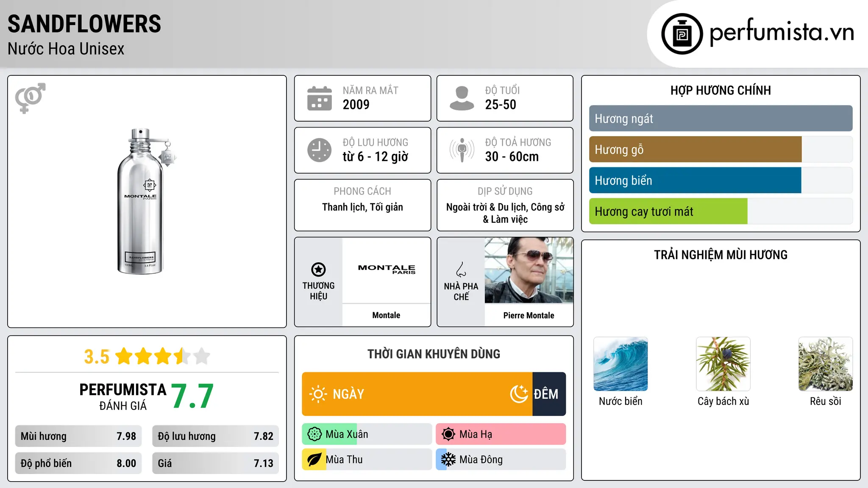Click the Hợp hương chính heading
This screenshot has height=488, width=868.
click(x=721, y=90)
